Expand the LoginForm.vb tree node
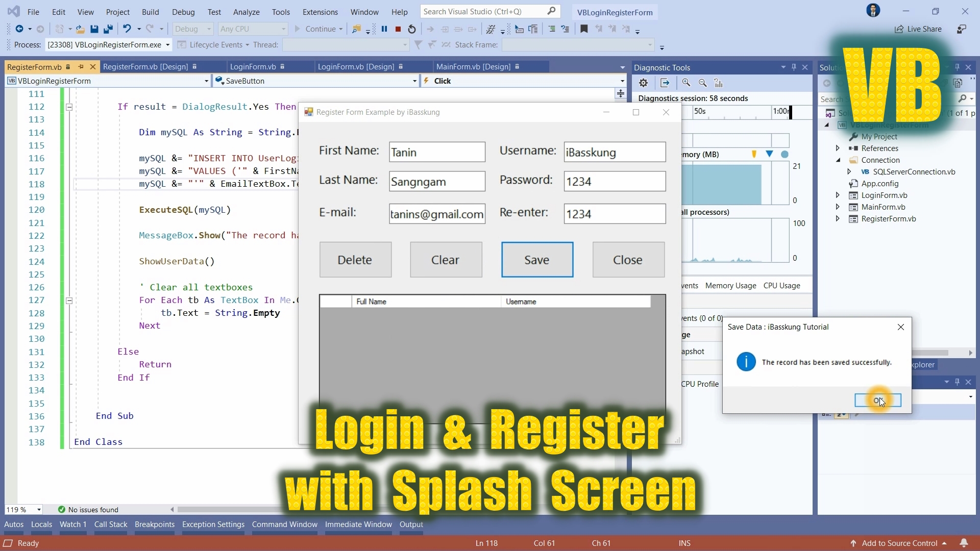The image size is (980, 551). 838,195
